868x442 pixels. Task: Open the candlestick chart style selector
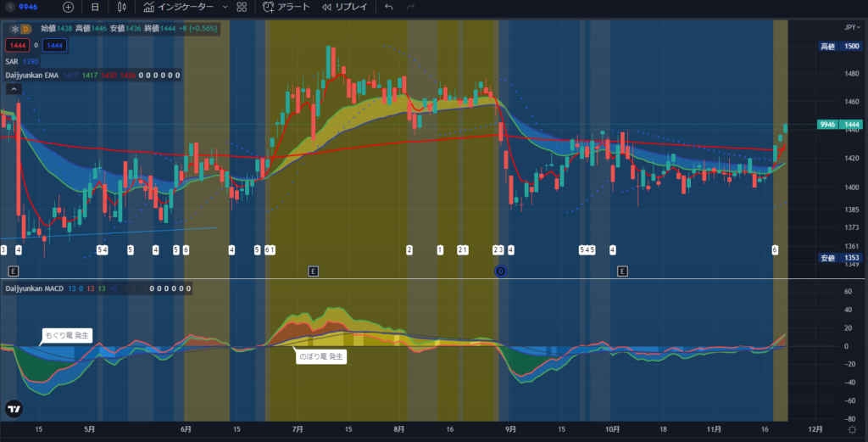(122, 7)
